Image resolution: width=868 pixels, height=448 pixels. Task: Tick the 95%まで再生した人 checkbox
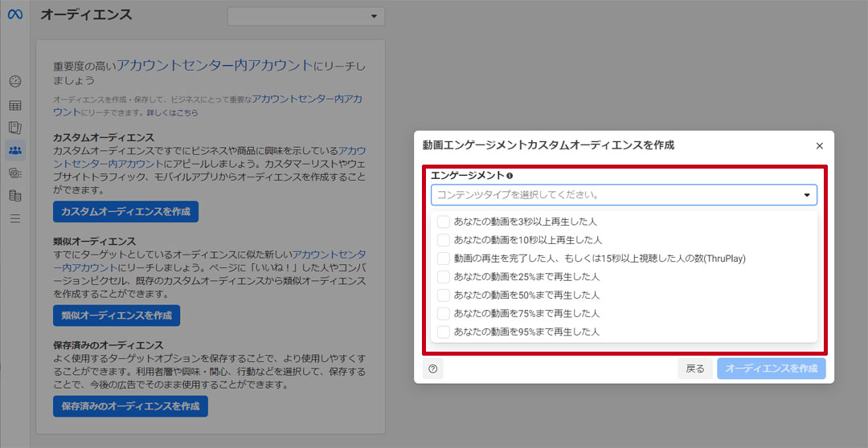(x=444, y=332)
